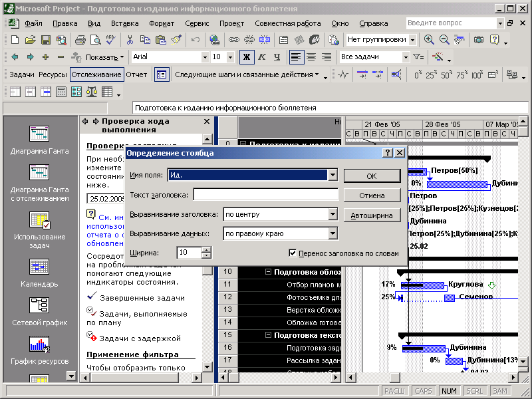The height and width of the screenshot is (399, 532).
Task: Toggle left alignment button
Action: [295, 57]
